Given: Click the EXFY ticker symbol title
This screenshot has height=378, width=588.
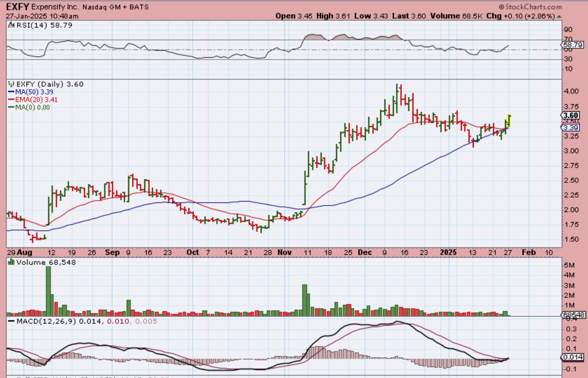Looking at the screenshot, I should (17, 7).
